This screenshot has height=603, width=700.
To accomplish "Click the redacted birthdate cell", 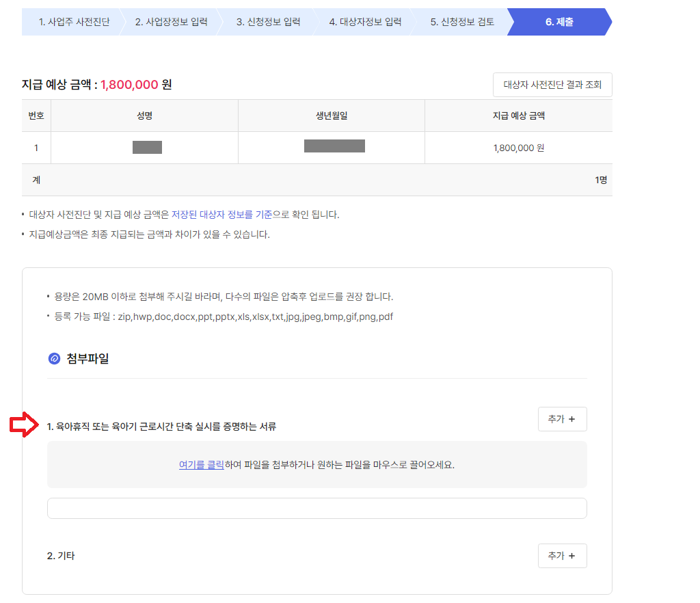I will (x=334, y=146).
